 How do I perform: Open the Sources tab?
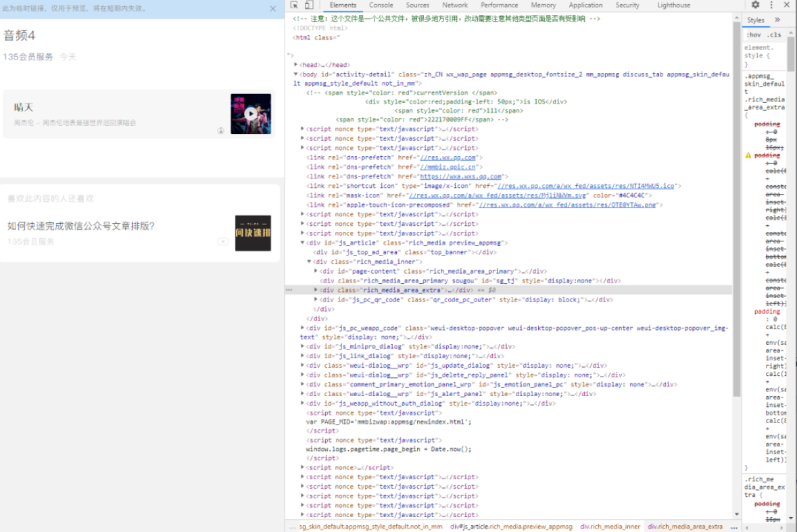417,5
